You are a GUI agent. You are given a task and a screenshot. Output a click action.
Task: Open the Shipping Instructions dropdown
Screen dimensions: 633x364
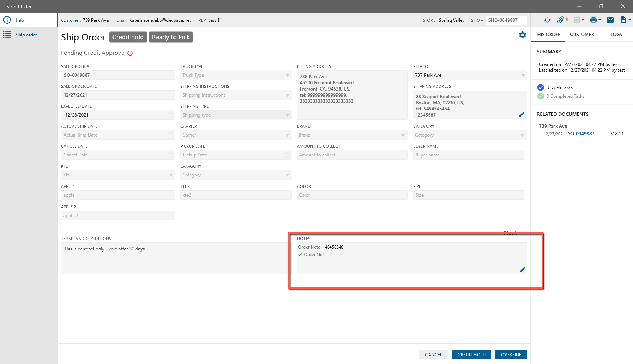(287, 95)
